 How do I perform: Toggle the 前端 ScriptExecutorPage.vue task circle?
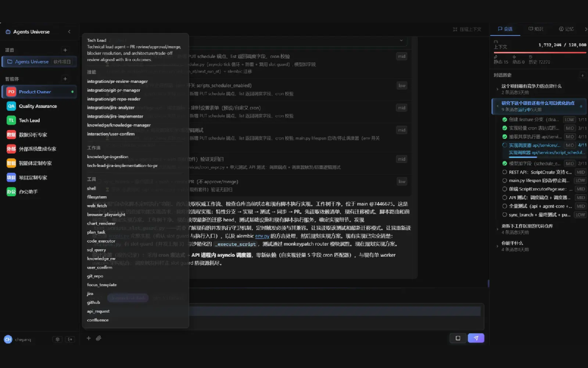505,189
